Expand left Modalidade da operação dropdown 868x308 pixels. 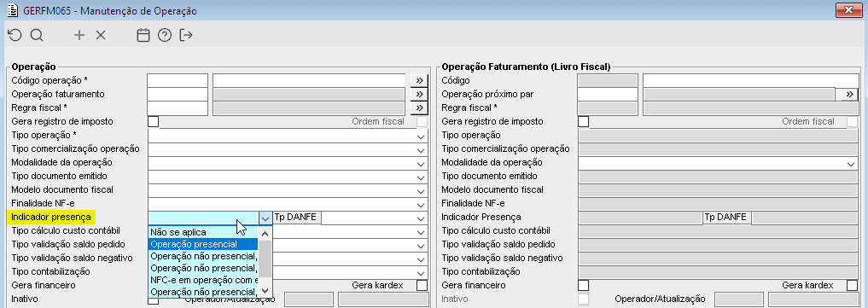422,163
